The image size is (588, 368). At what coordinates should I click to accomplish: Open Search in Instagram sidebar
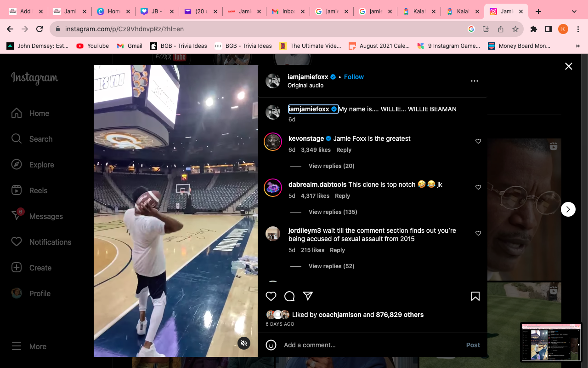click(x=32, y=139)
